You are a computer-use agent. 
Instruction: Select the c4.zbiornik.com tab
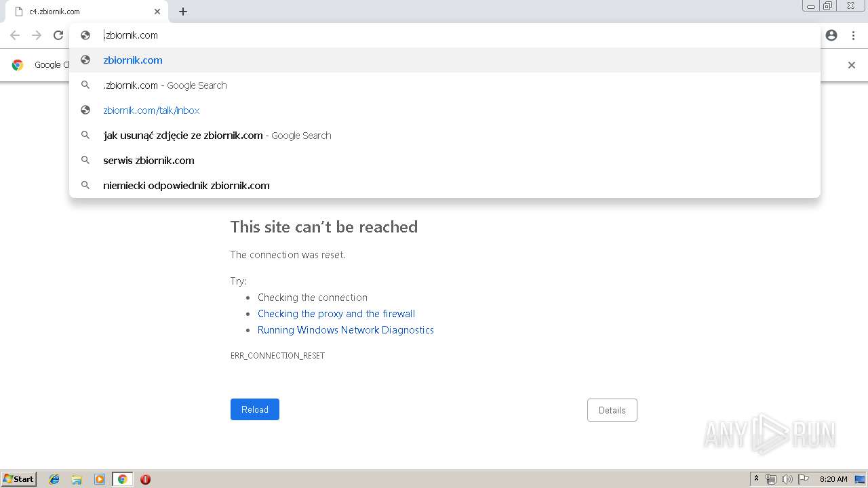click(86, 12)
